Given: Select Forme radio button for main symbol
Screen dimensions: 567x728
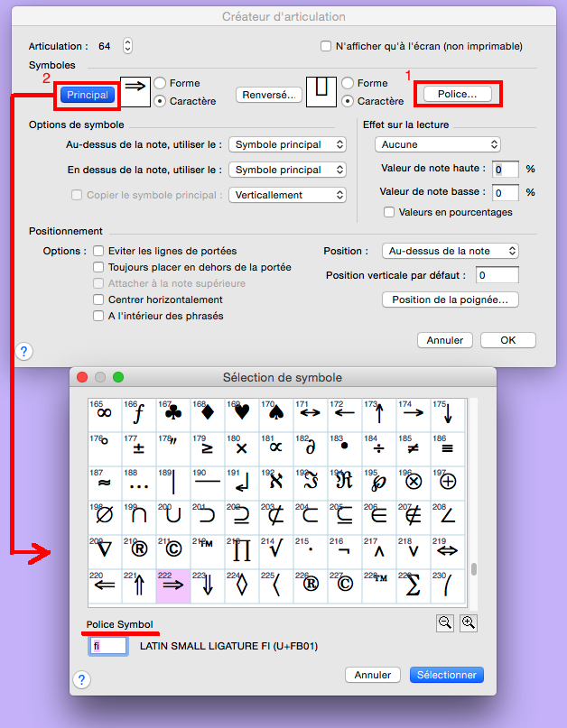Looking at the screenshot, I should point(160,83).
